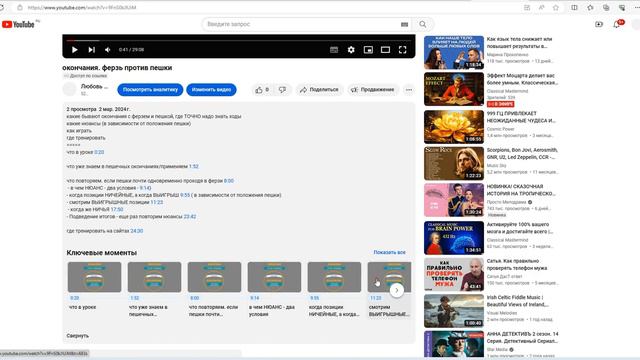The image size is (640, 360).
Task: Open key moment at 1:52 thumbnail
Action: click(154, 277)
